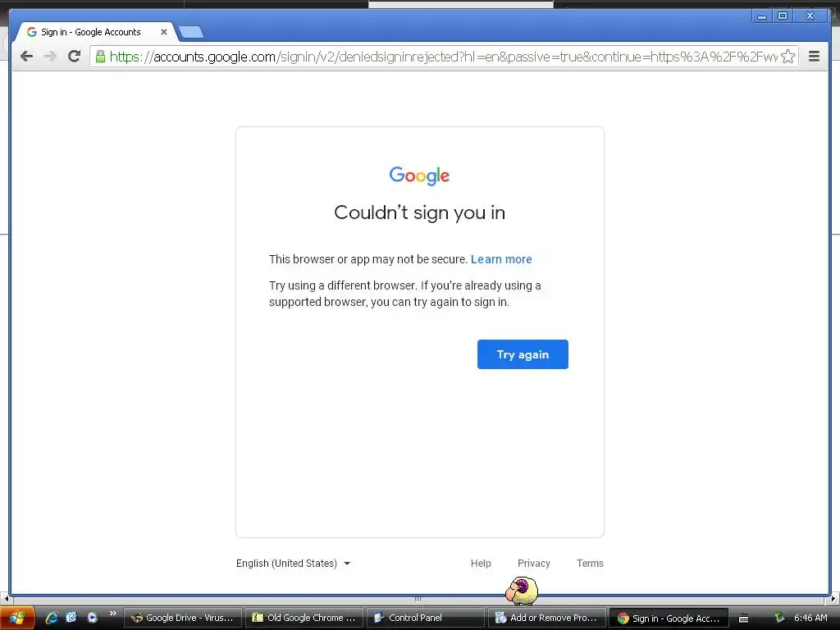Click the browser forward arrow
Viewport: 840px width, 630px height.
(x=50, y=57)
